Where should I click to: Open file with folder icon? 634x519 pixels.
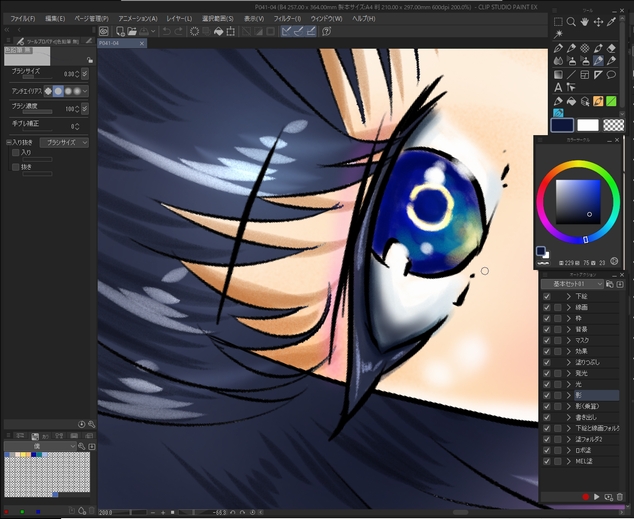click(132, 31)
